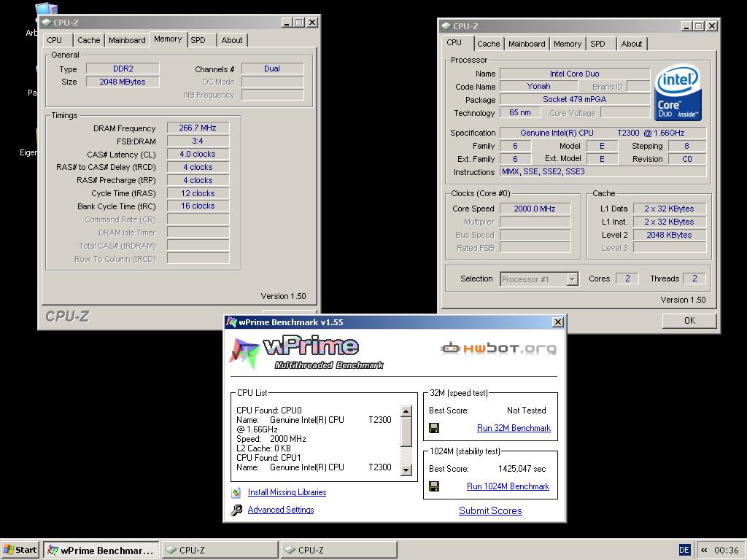Click Technology field 65 nm
Image resolution: width=747 pixels, height=560 pixels.
coord(519,112)
